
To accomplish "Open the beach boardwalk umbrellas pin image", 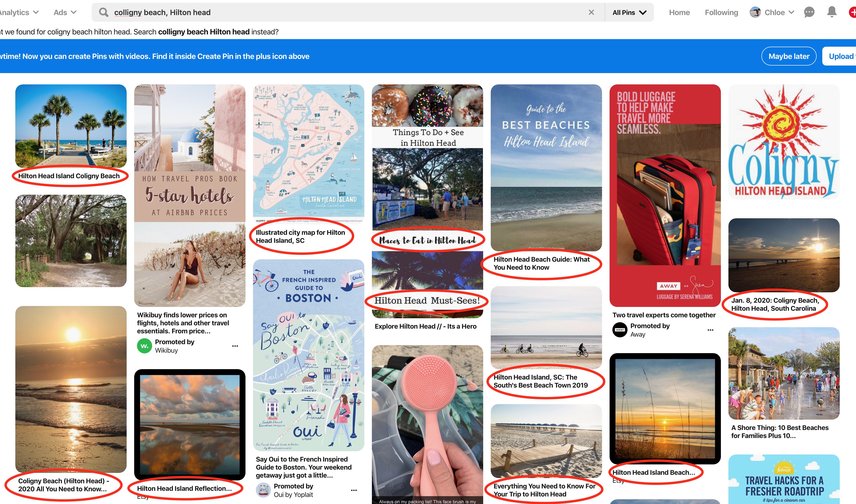I will [x=547, y=441].
